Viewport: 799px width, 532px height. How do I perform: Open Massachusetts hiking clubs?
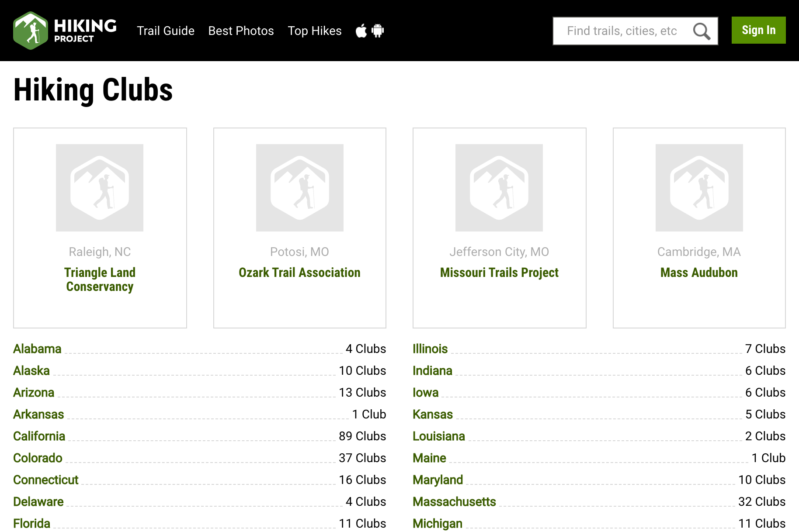(x=455, y=502)
